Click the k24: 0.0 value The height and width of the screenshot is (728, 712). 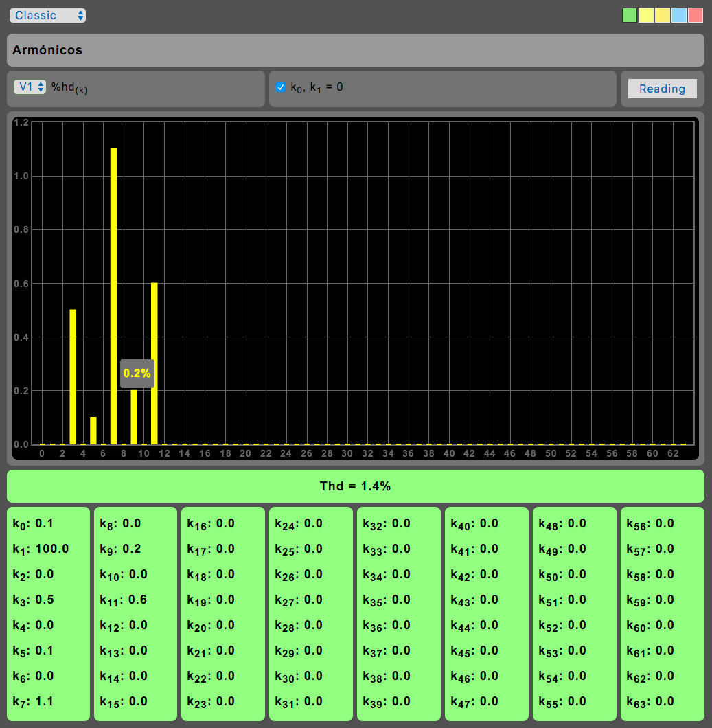coord(299,524)
